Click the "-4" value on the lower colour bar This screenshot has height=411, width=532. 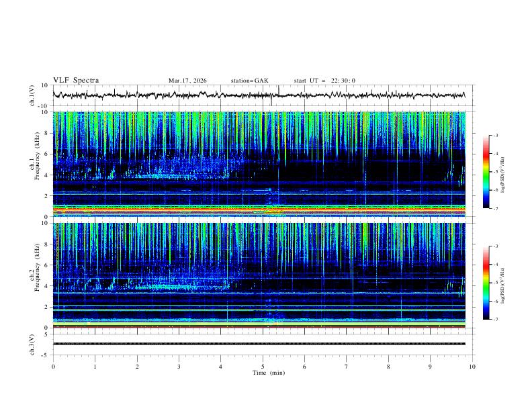point(496,265)
